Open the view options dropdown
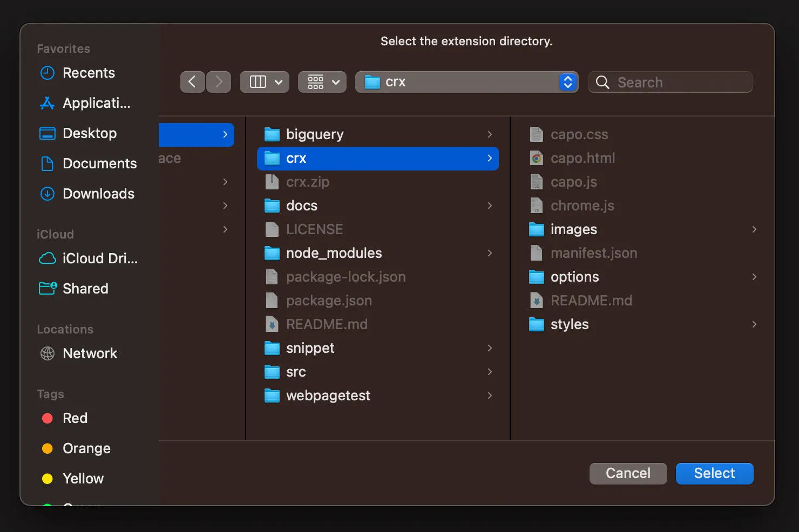The height and width of the screenshot is (532, 799). point(322,81)
